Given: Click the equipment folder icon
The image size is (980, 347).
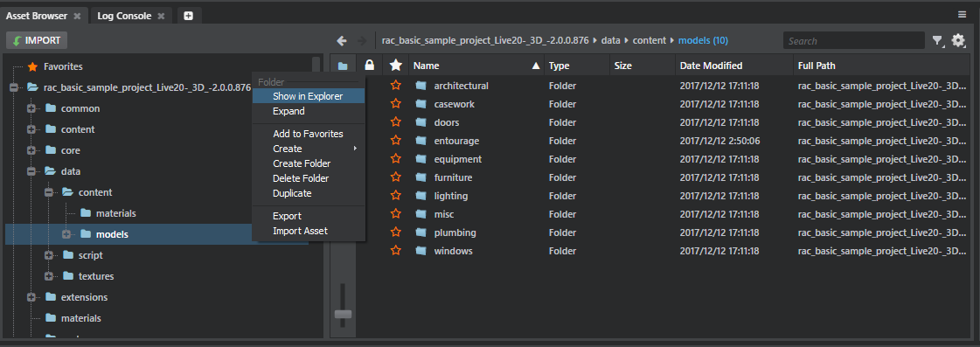Looking at the screenshot, I should 420,159.
